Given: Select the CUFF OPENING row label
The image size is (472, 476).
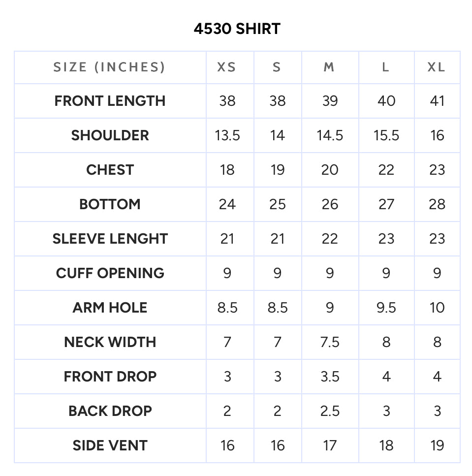Looking at the screenshot, I should tap(110, 273).
